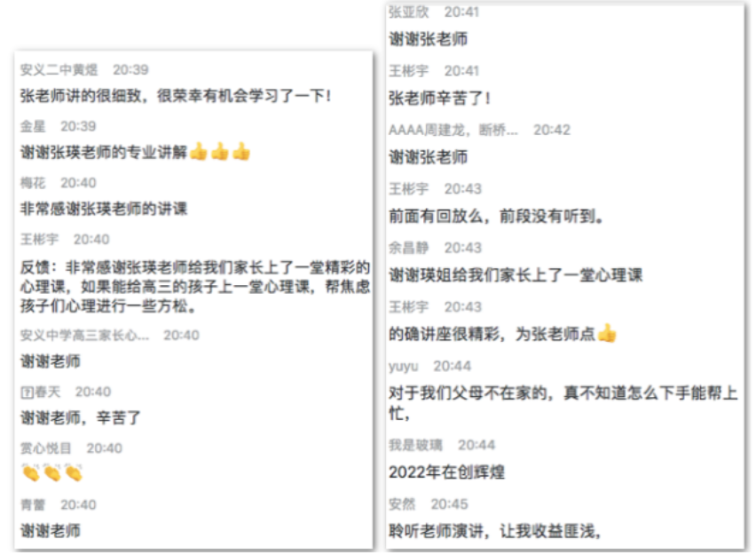Image resolution: width=756 pixels, height=555 pixels.
Task: Click the message 聆听老师演讲，让我收益匪浅
Action: coord(494,531)
